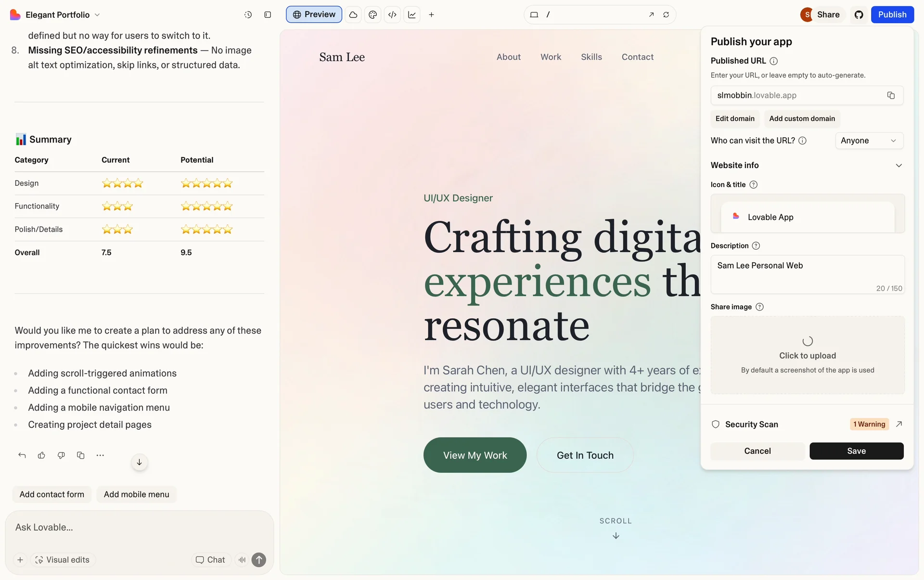Open the Anyone visibility dropdown

[869, 141]
